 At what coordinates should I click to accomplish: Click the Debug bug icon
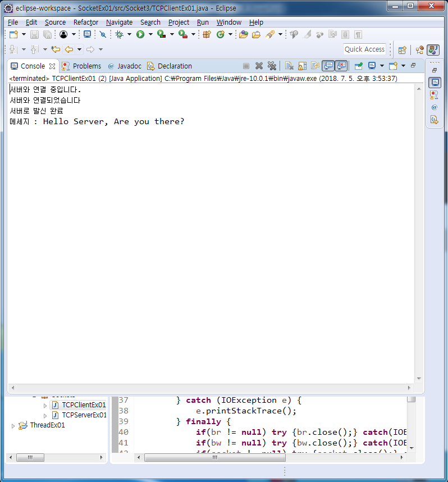119,34
